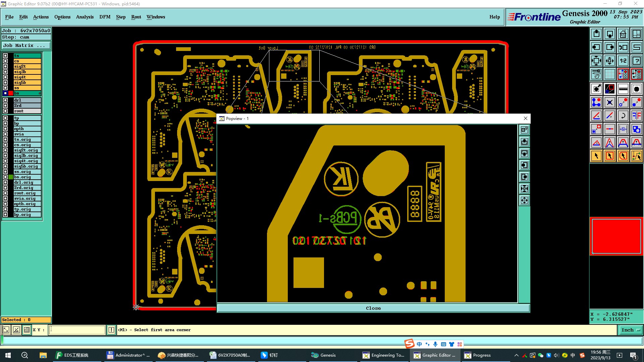The width and height of the screenshot is (644, 362).
Task: Click the grid display icon
Action: pyautogui.click(x=609, y=74)
